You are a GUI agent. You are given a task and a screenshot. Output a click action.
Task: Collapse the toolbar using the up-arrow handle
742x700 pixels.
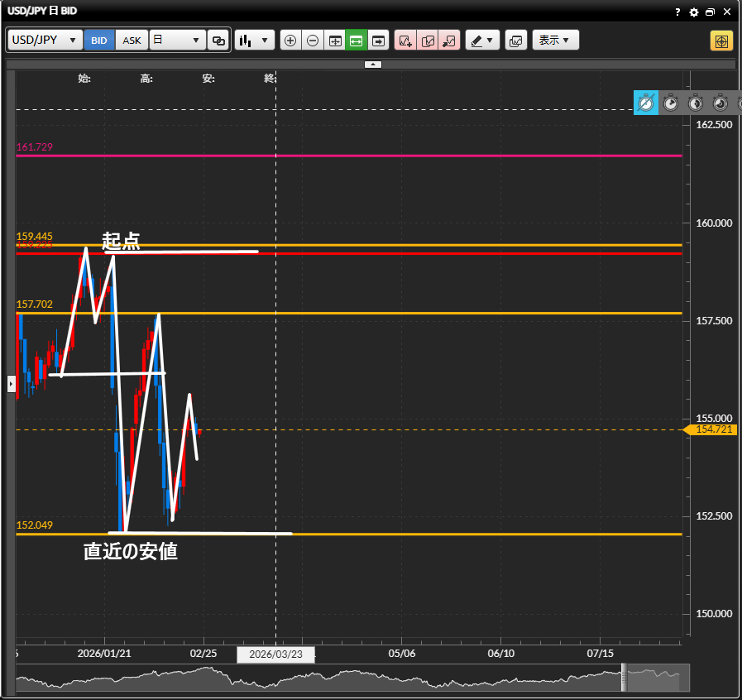tap(372, 64)
